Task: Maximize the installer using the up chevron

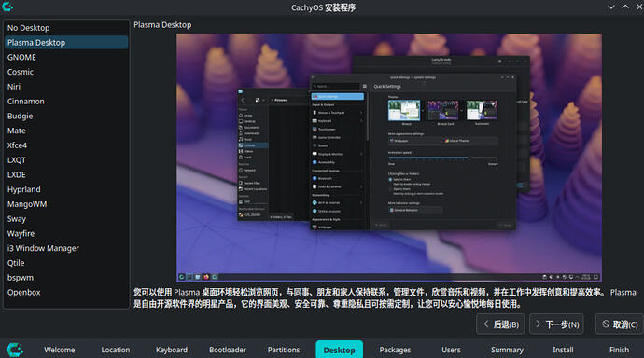Action: [x=625, y=7]
